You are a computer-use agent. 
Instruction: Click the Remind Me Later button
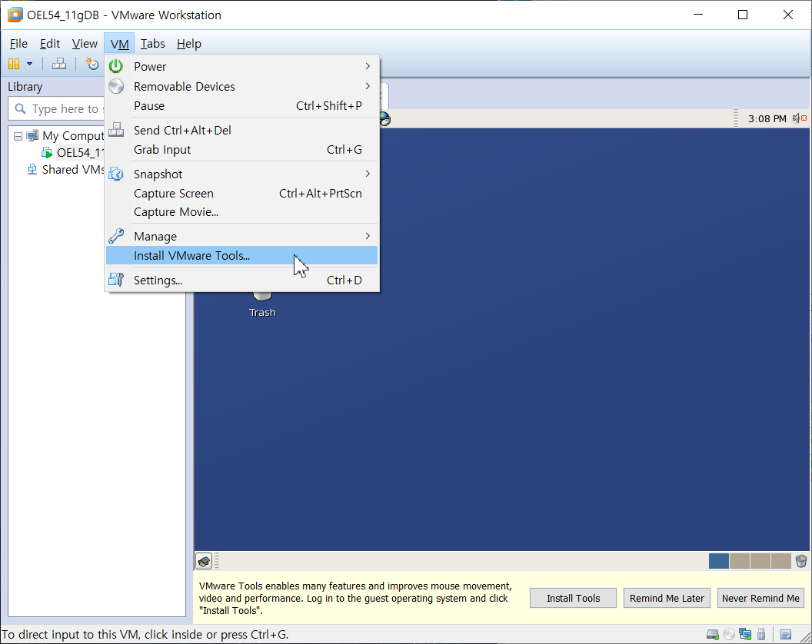pos(667,598)
